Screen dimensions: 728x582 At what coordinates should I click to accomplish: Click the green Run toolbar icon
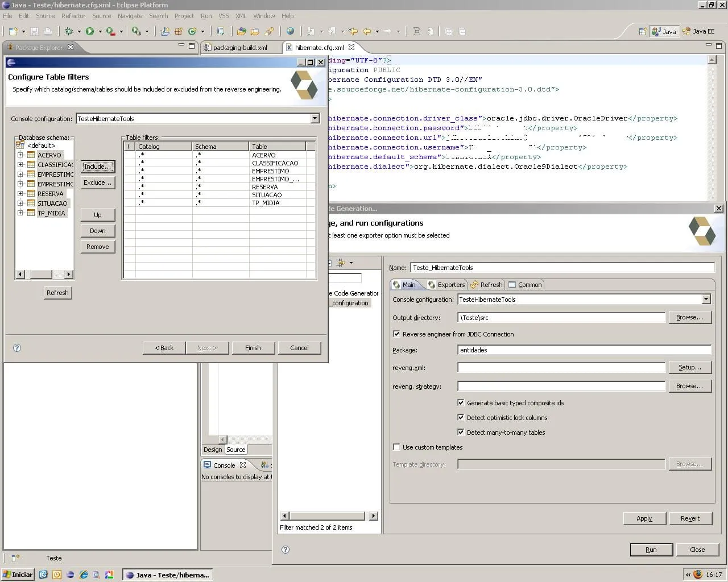point(90,32)
